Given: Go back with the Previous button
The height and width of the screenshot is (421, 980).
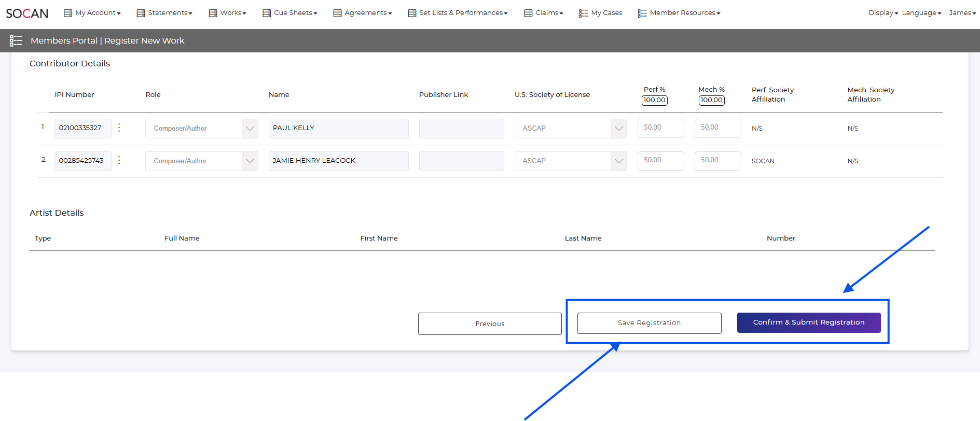Looking at the screenshot, I should point(490,324).
